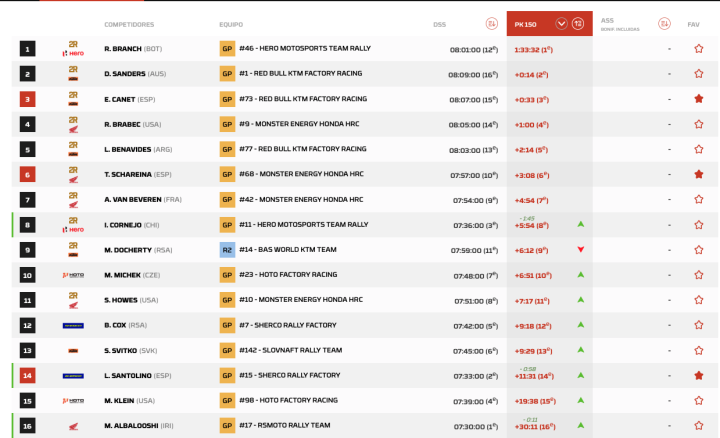Sort PK 150 column with arrows icon
This screenshot has width=720, height=438.
[578, 23]
